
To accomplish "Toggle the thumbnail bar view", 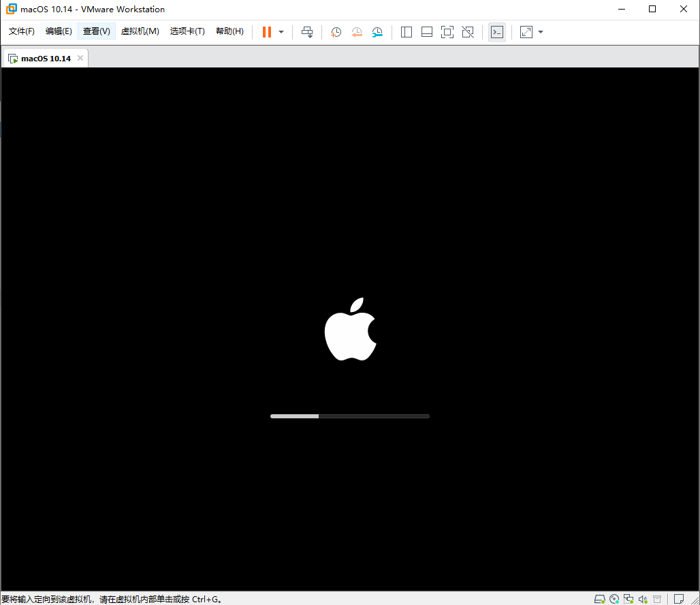I will (427, 31).
